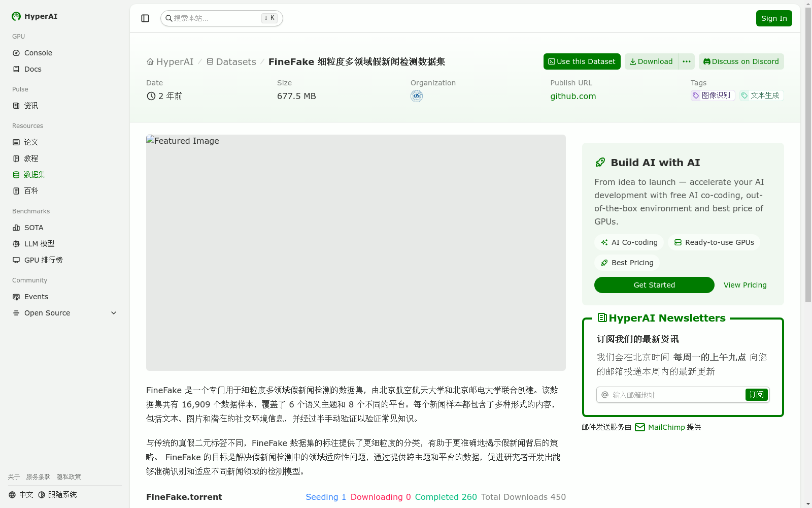
Task: Open Datasets breadcrumb link
Action: point(231,61)
